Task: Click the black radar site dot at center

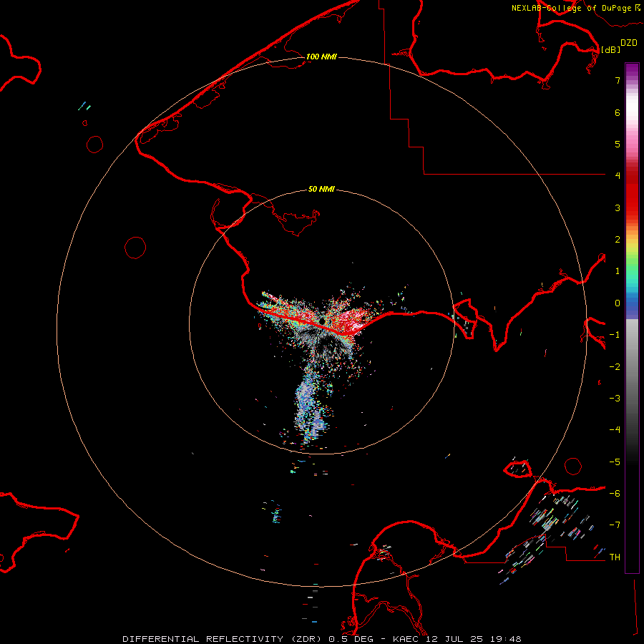Action: click(x=322, y=321)
